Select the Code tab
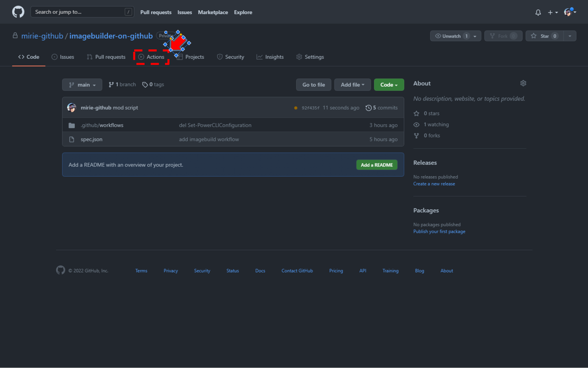The image size is (588, 368). (29, 57)
